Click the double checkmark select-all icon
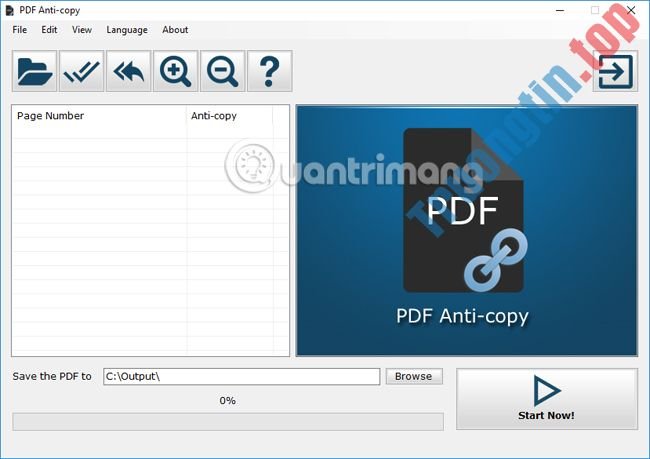 pos(81,71)
